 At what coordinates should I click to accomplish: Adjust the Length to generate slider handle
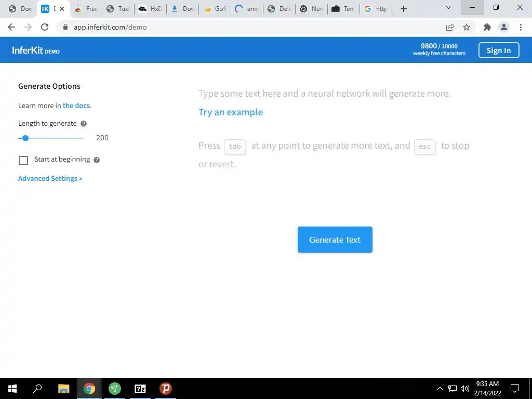tap(25, 138)
